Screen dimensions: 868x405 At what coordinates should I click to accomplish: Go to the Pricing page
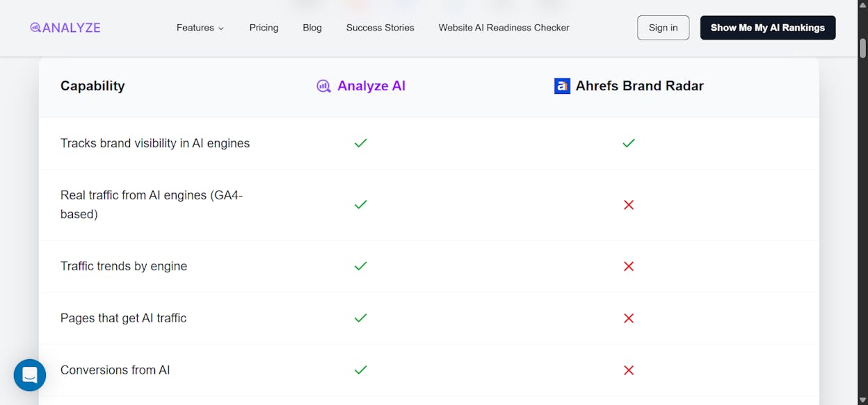(264, 28)
